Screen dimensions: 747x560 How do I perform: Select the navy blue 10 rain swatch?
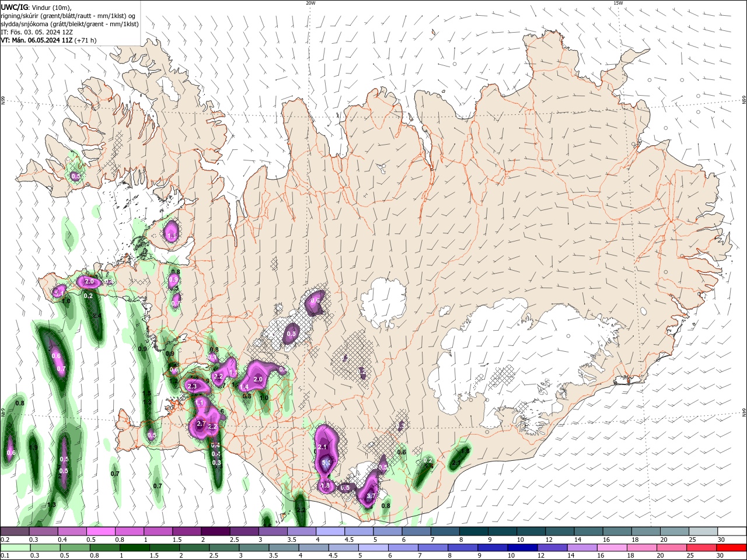(522, 548)
